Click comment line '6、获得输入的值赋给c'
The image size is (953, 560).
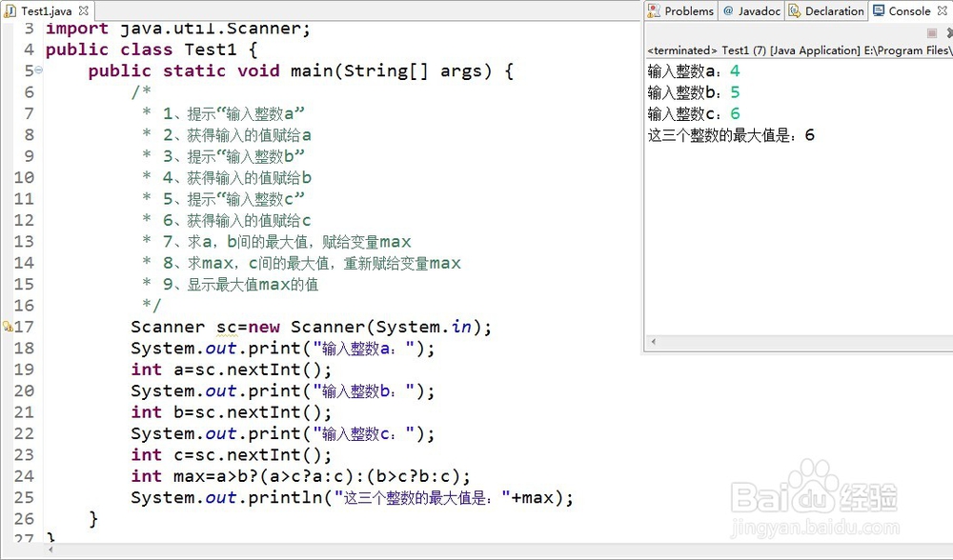226,220
